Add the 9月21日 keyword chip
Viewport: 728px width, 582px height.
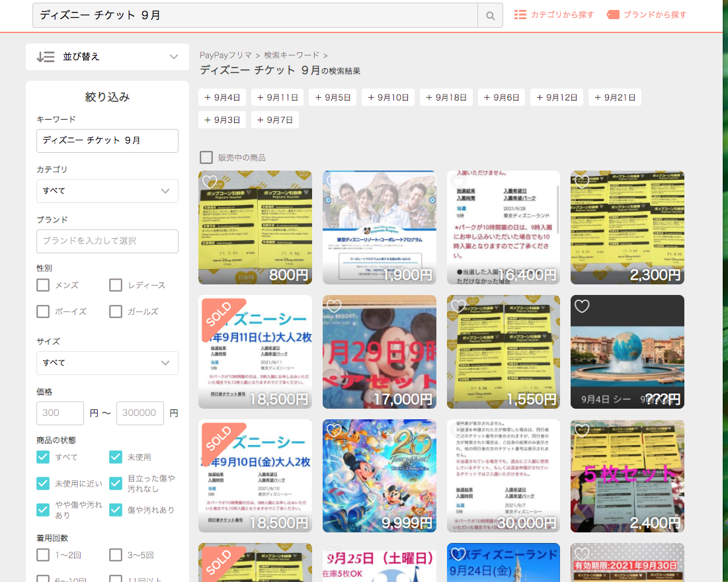(x=615, y=97)
